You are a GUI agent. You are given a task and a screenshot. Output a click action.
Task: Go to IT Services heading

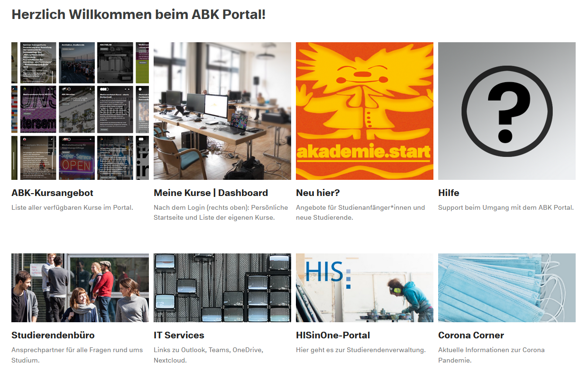[179, 335]
